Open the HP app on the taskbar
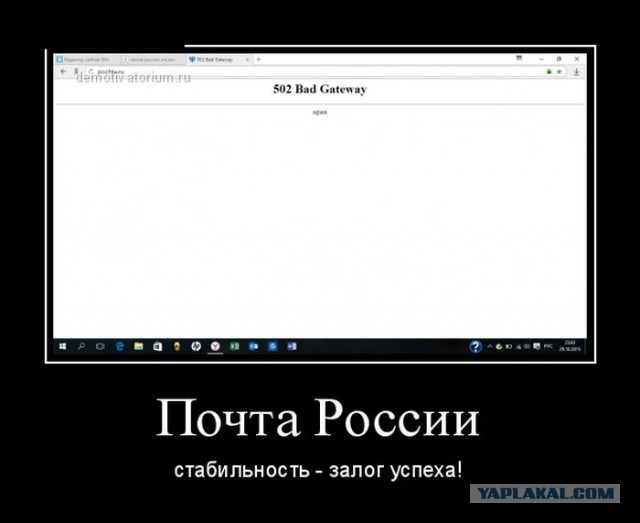The height and width of the screenshot is (523, 640). pyautogui.click(x=196, y=346)
